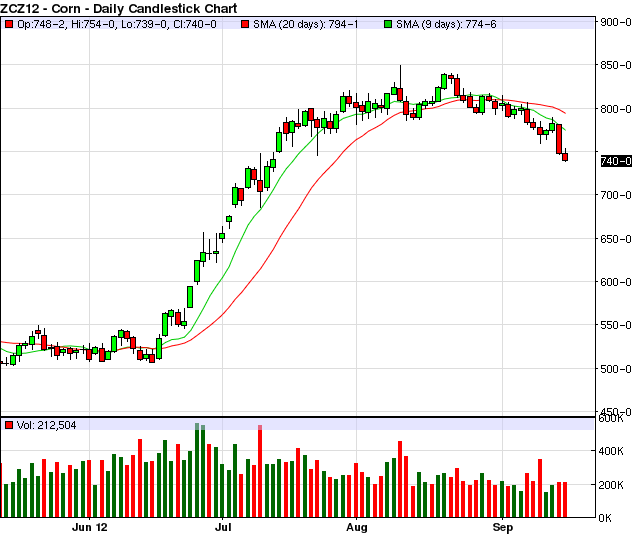Select the SMA (20 days): 794-1 label

pyautogui.click(x=306, y=24)
